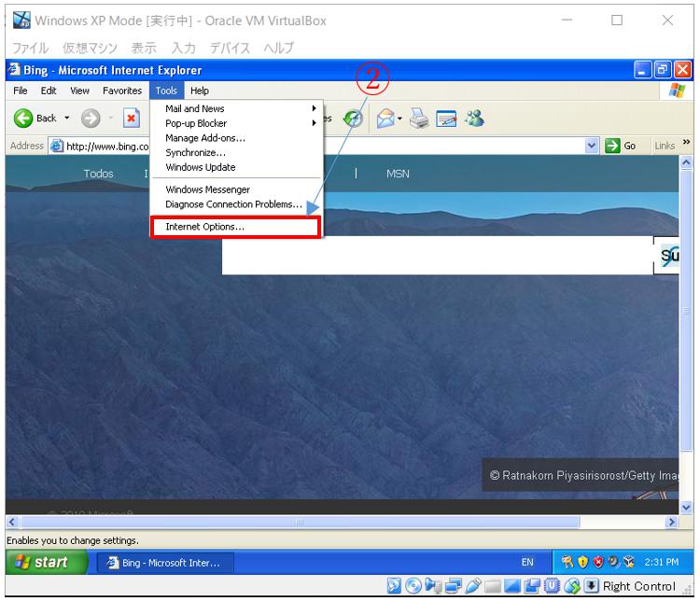Click the horizontal scrollbar left arrow
The width and height of the screenshot is (700, 601).
pyautogui.click(x=12, y=522)
